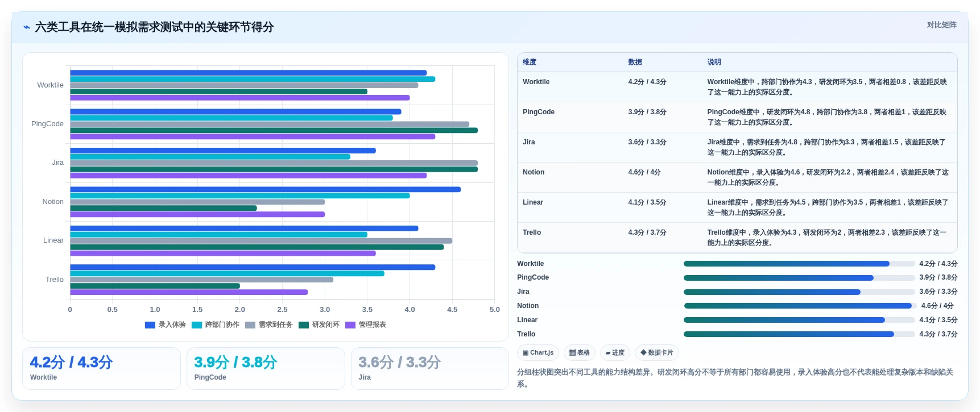Click the 3.6分 / 3.3分 value beside the progress bar
980x412 pixels.
click(938, 292)
